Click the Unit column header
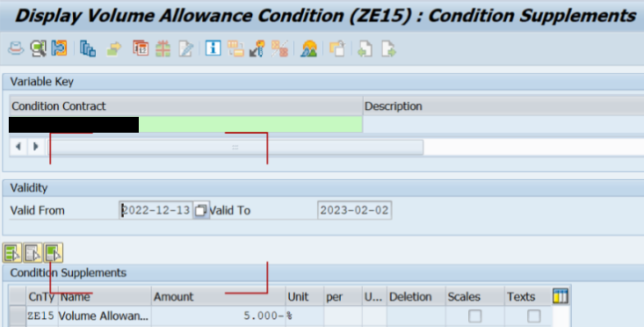The height and width of the screenshot is (327, 644). coord(304,296)
